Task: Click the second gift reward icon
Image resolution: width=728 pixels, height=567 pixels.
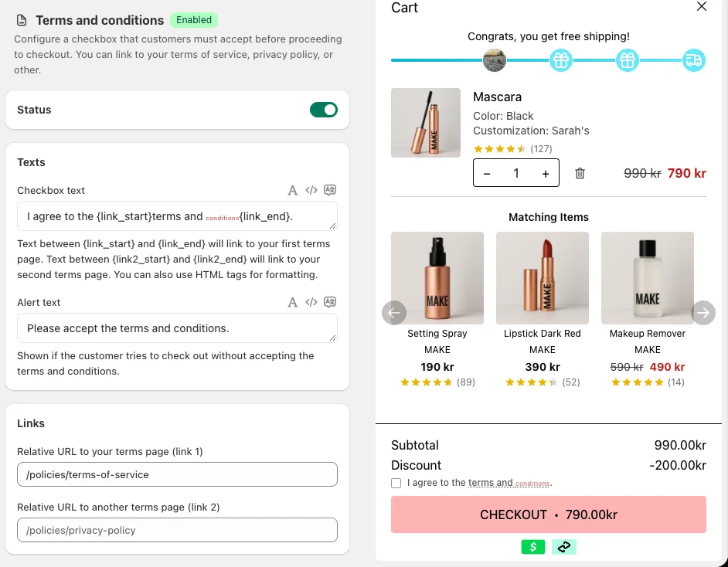Action: click(x=628, y=60)
